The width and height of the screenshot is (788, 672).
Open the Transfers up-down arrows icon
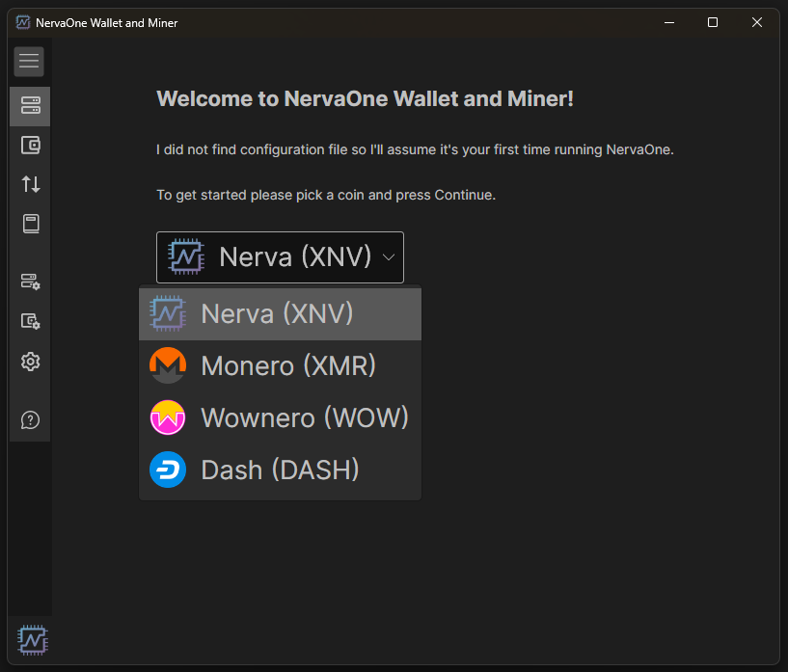[30, 184]
